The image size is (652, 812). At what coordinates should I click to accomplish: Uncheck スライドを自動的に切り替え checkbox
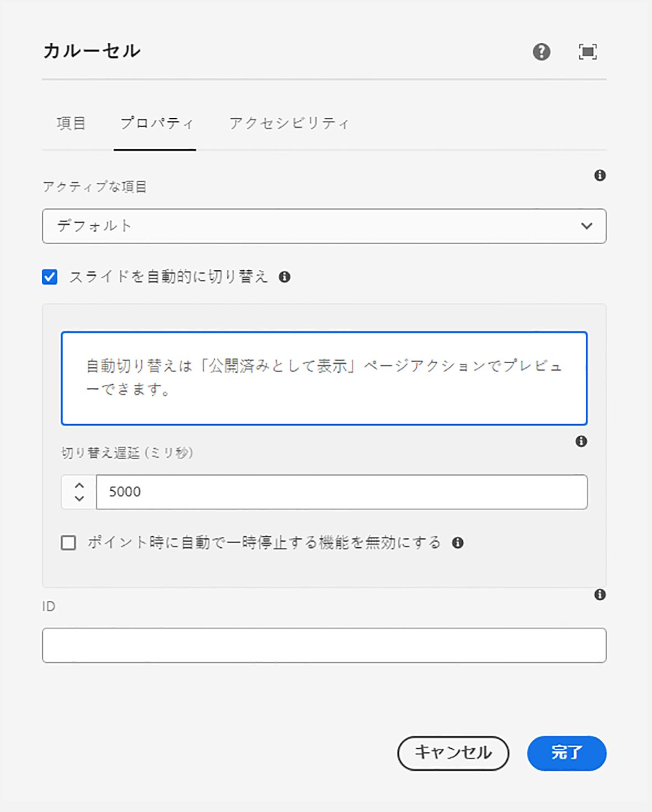coord(50,277)
